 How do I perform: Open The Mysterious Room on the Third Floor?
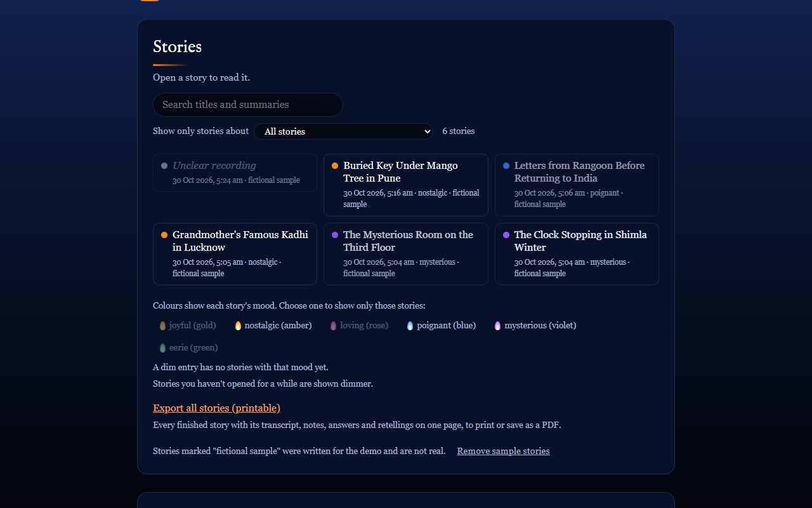click(406, 254)
